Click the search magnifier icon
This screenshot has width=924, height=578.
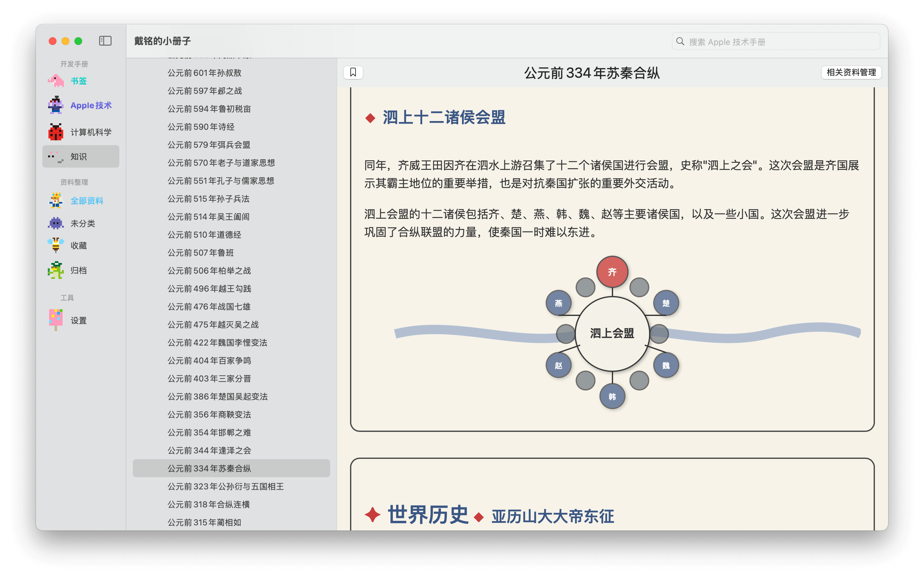tap(680, 41)
